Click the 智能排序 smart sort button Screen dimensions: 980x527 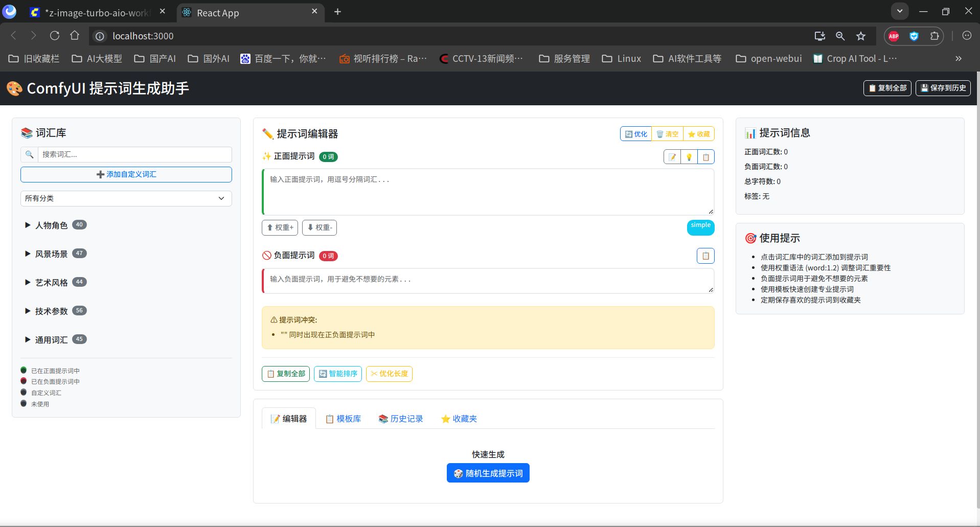(338, 374)
